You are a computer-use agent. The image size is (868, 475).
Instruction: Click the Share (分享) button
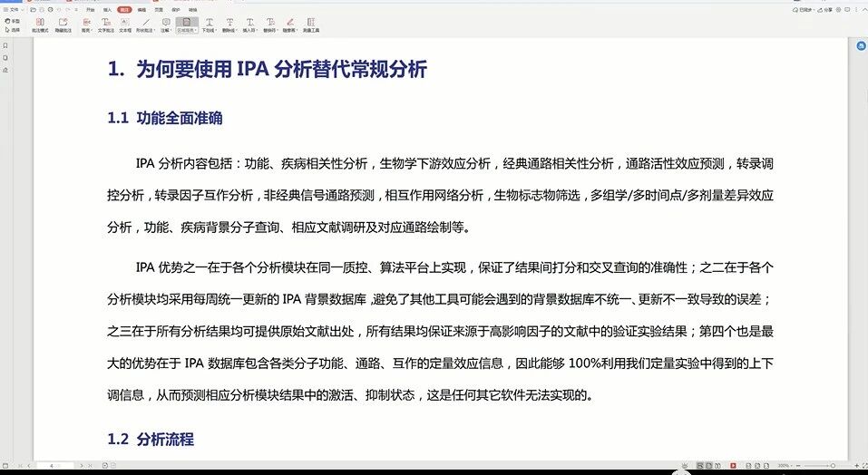[x=825, y=9]
